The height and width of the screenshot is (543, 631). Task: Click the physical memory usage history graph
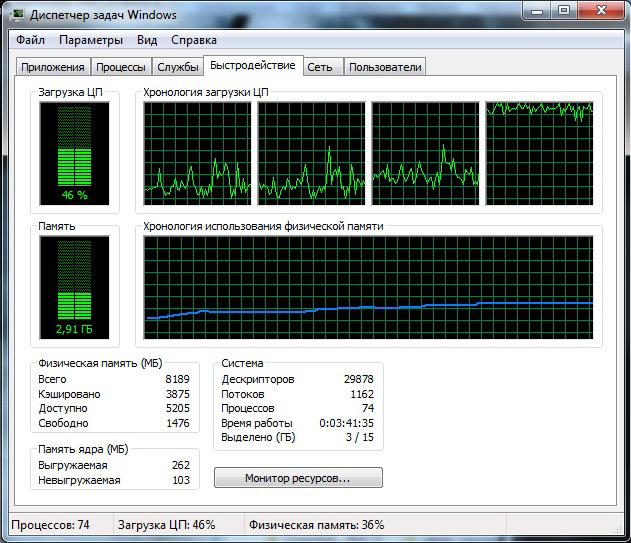coord(368,287)
